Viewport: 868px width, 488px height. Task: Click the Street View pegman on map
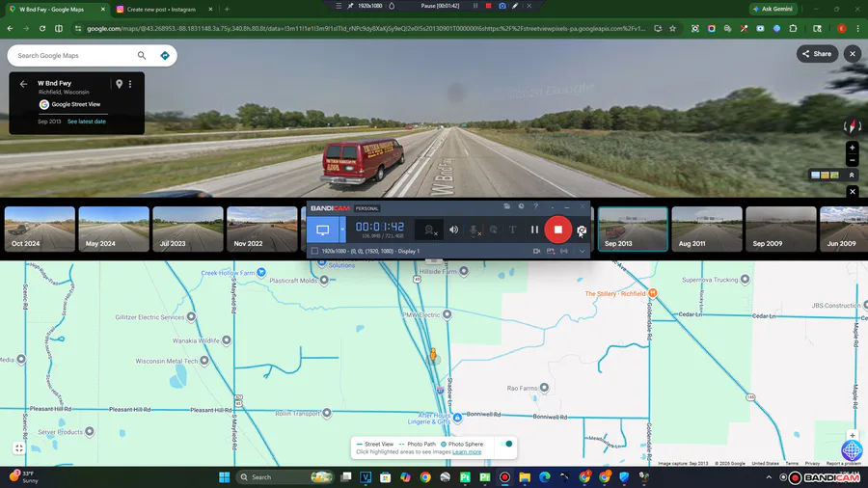(x=433, y=355)
